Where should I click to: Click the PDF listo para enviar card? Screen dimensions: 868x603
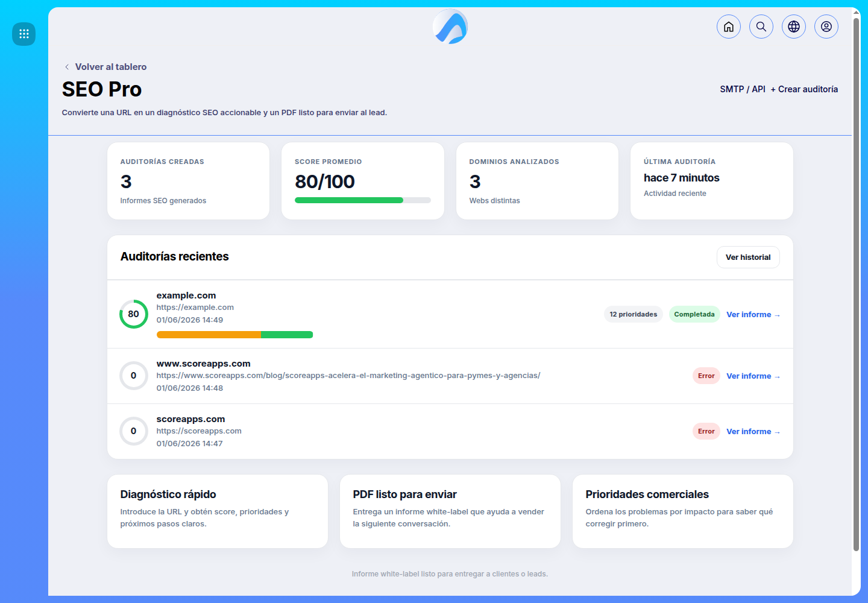pos(450,511)
